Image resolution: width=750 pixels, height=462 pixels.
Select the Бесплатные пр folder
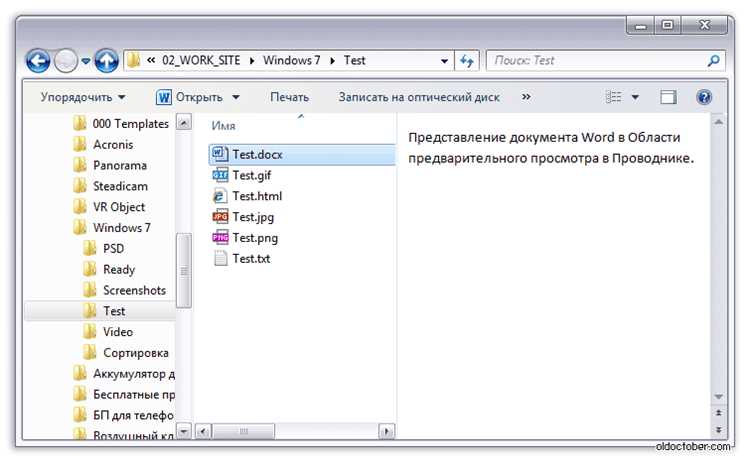[124, 395]
